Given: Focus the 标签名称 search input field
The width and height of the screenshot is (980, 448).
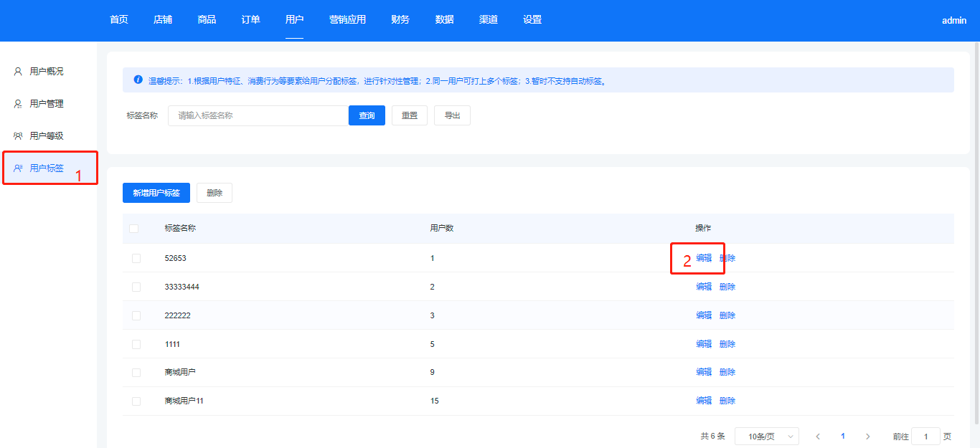Looking at the screenshot, I should point(258,115).
